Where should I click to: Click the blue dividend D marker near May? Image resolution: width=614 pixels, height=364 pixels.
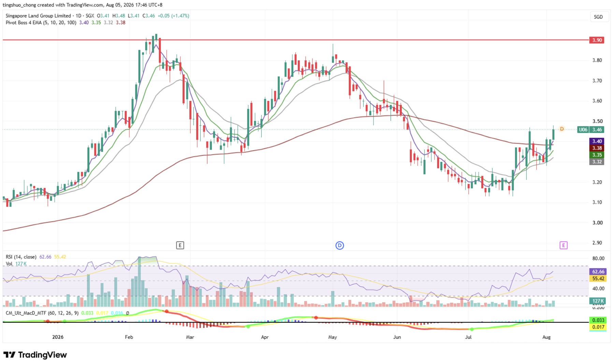[x=340, y=245]
